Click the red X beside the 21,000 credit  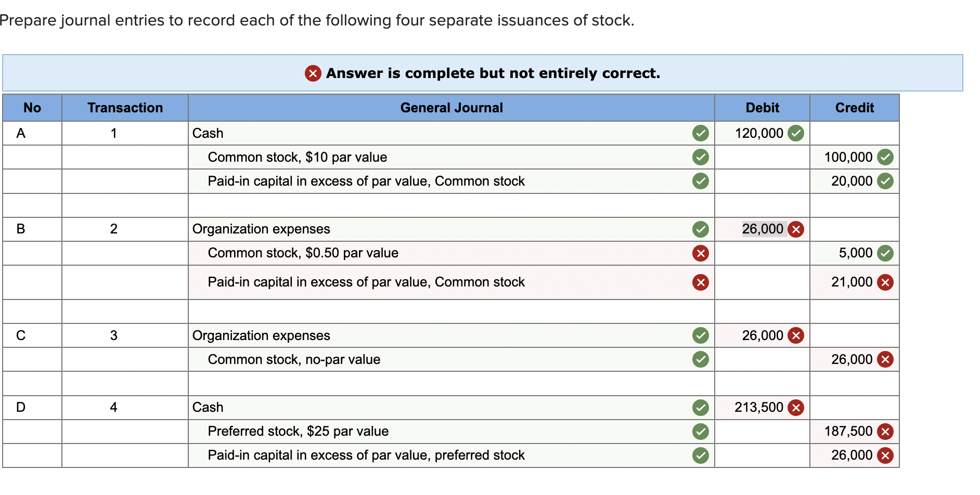point(885,282)
